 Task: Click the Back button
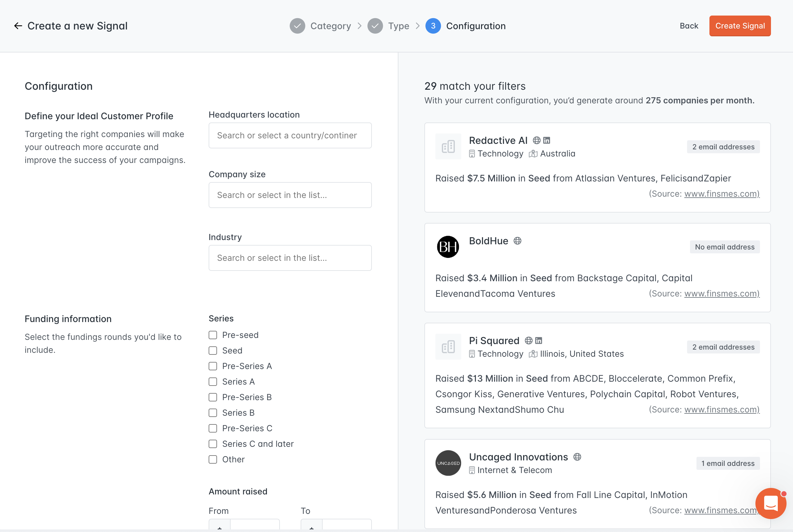689,26
